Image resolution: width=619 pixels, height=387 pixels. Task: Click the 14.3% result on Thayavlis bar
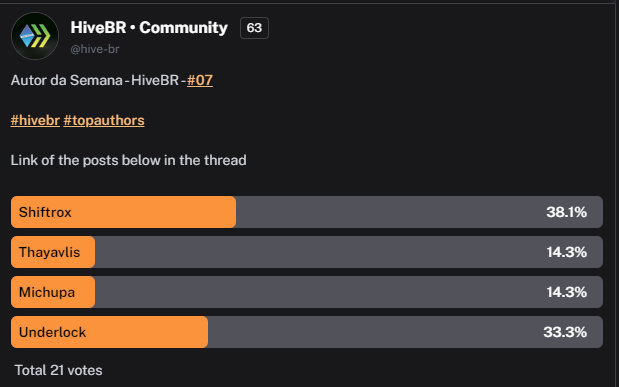pyautogui.click(x=566, y=252)
